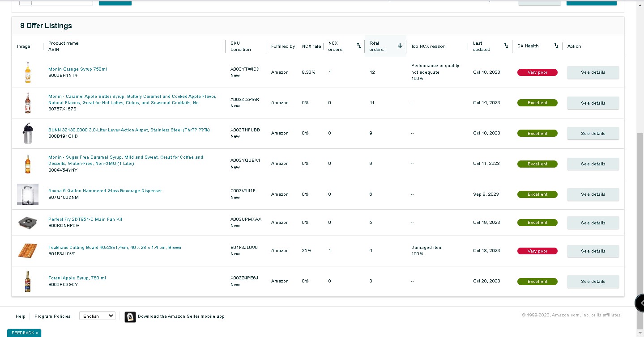
Task: Click ASIN B01F3JL0V0 under Teakhaus product
Action: point(62,254)
